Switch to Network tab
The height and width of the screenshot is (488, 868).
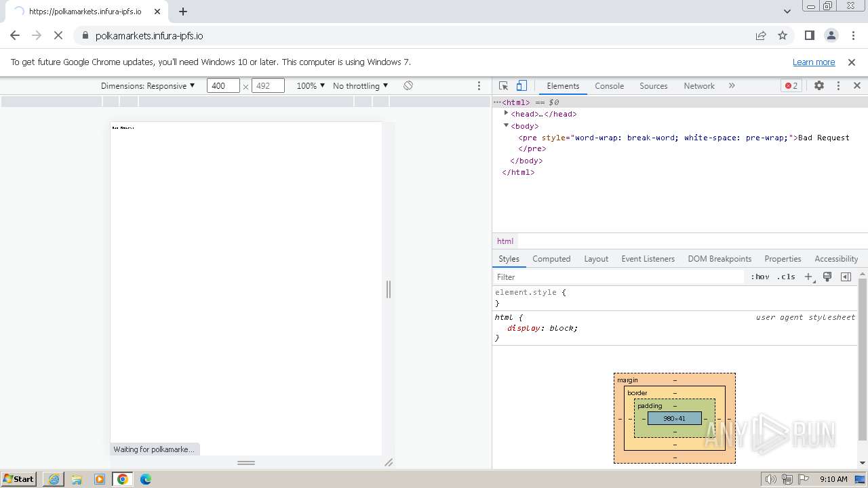[699, 85]
